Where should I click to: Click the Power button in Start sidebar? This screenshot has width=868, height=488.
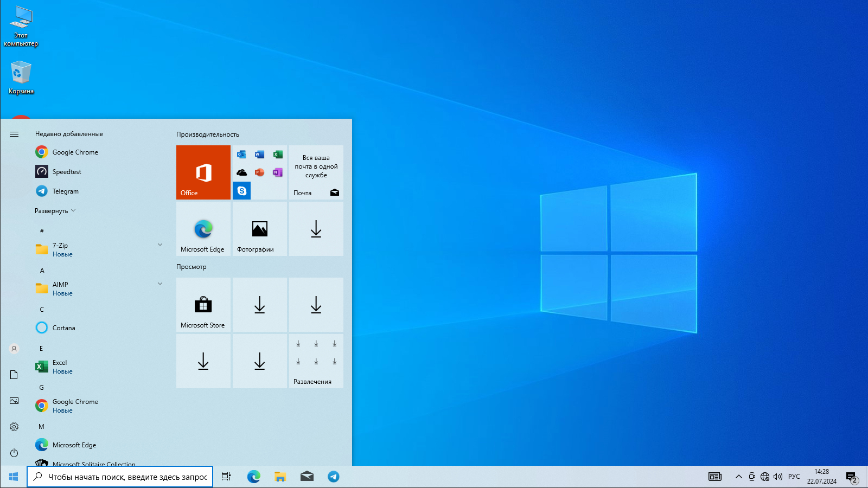click(14, 453)
